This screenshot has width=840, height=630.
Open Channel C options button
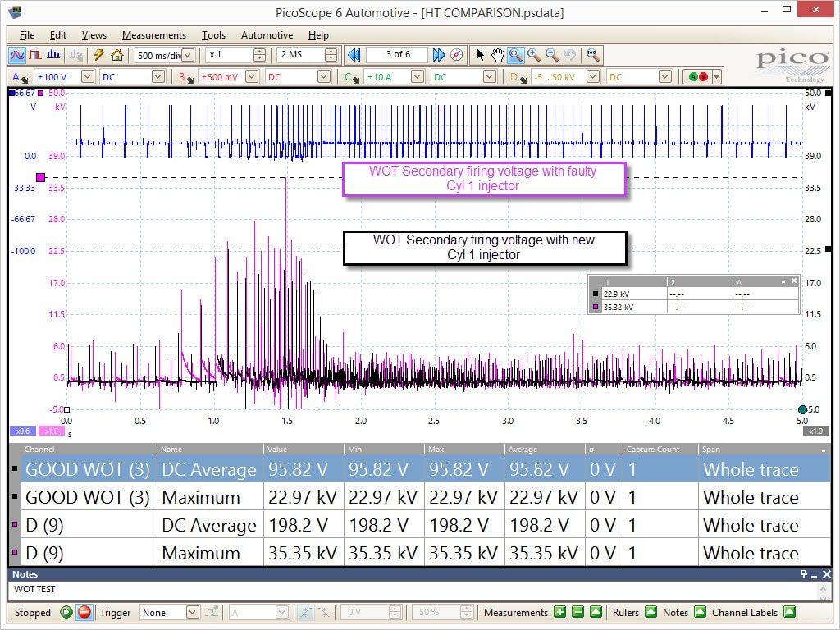(351, 77)
